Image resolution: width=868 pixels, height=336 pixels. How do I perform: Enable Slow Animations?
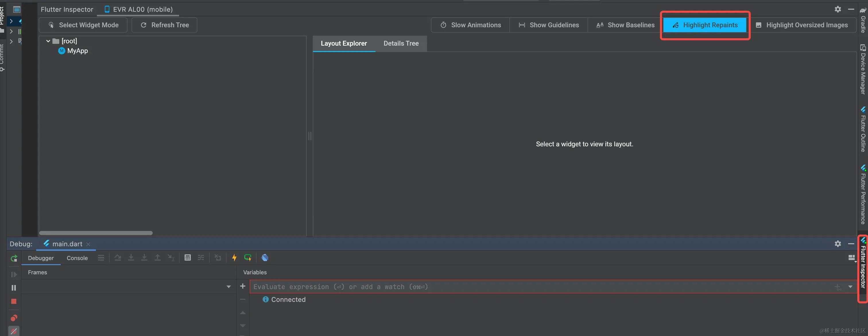pyautogui.click(x=471, y=25)
